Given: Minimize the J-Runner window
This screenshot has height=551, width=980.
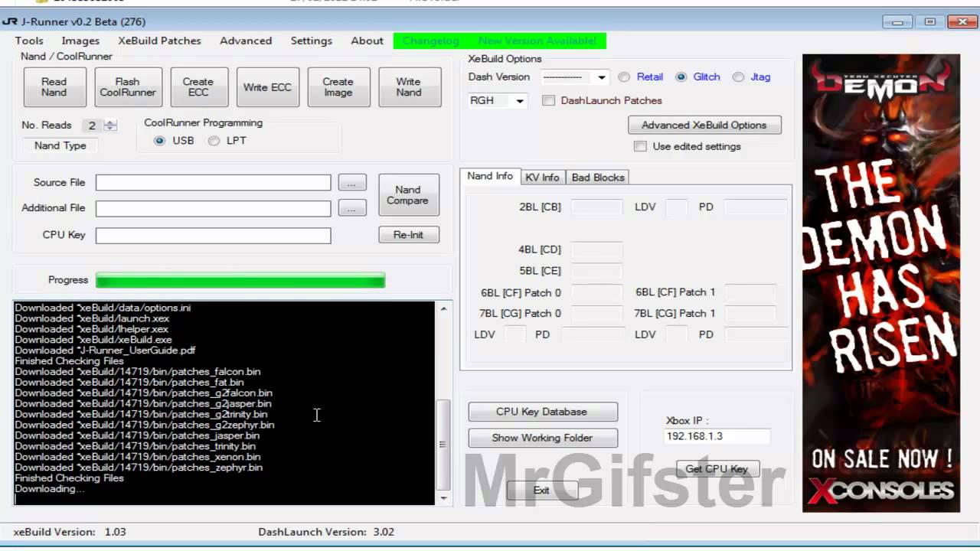Looking at the screenshot, I should pyautogui.click(x=897, y=22).
